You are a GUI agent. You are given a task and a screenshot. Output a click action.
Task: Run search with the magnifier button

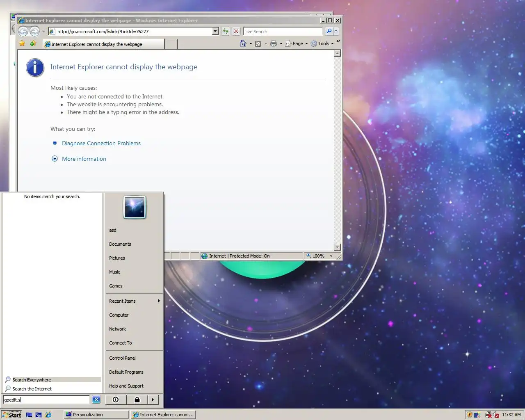329,31
